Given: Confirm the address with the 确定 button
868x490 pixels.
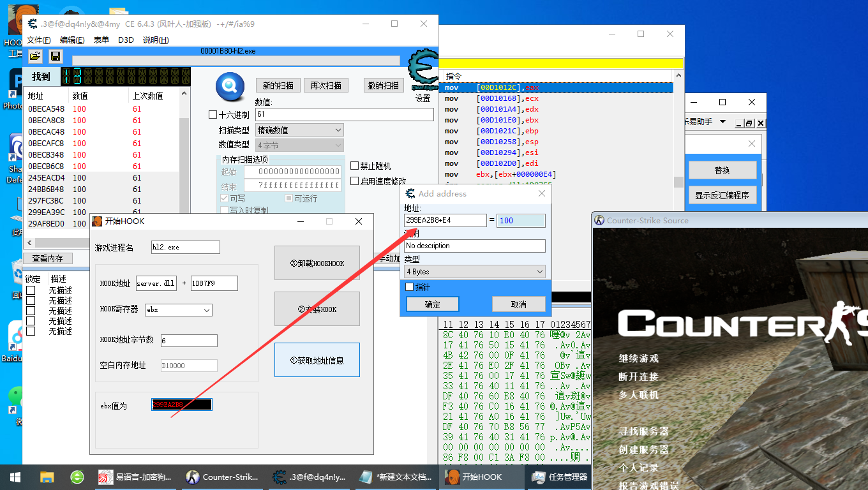Looking at the screenshot, I should pos(431,304).
